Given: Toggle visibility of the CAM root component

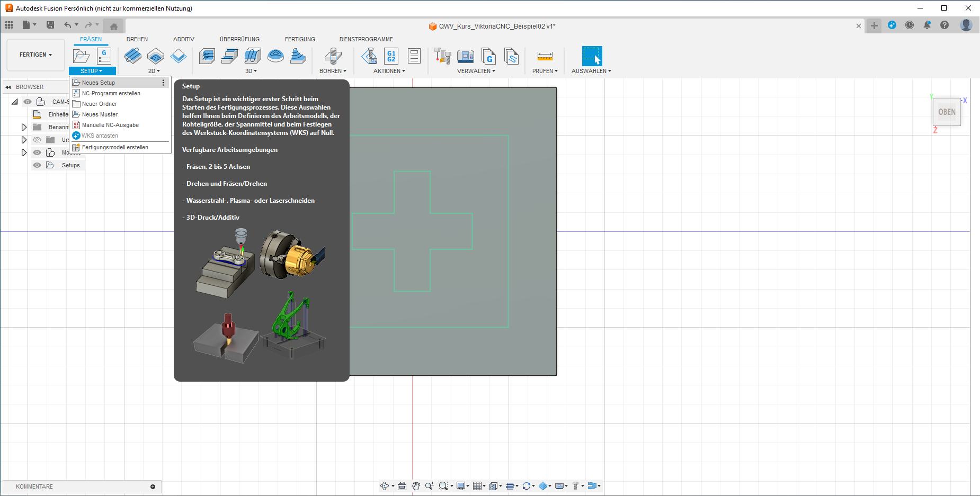Looking at the screenshot, I should (28, 102).
